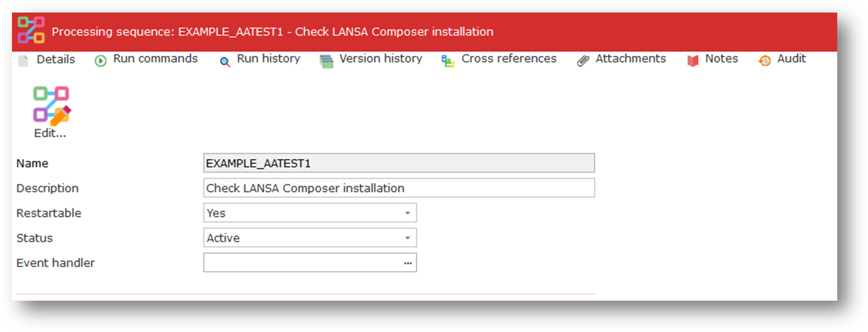Screen dimensions: 868x332
Task: View the Notes tab
Action: point(722,59)
